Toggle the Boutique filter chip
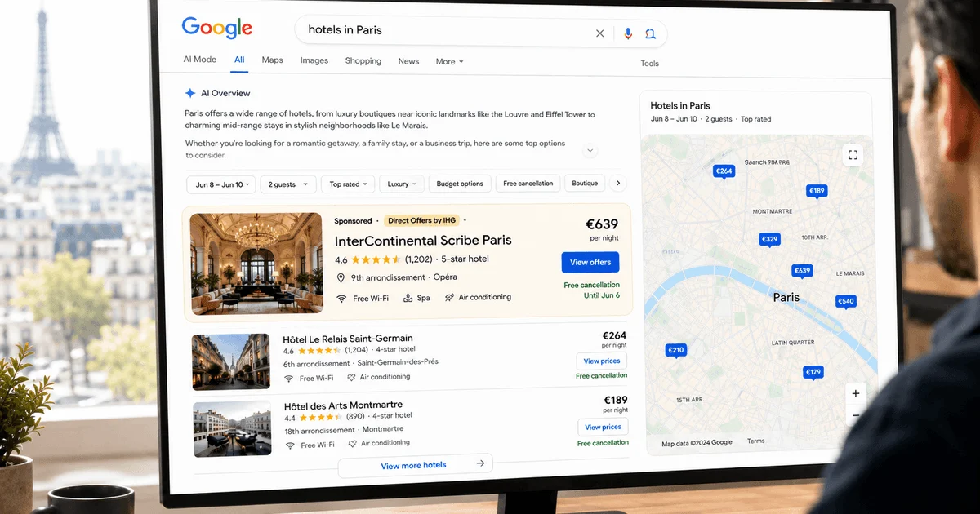This screenshot has height=514, width=980. tap(585, 184)
